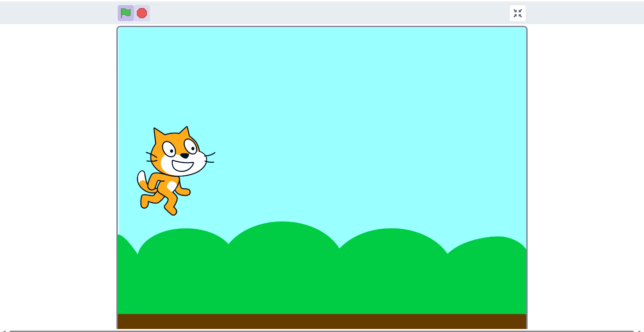This screenshot has width=644, height=332.
Task: Click the brown ground strip on stage
Action: (322, 321)
